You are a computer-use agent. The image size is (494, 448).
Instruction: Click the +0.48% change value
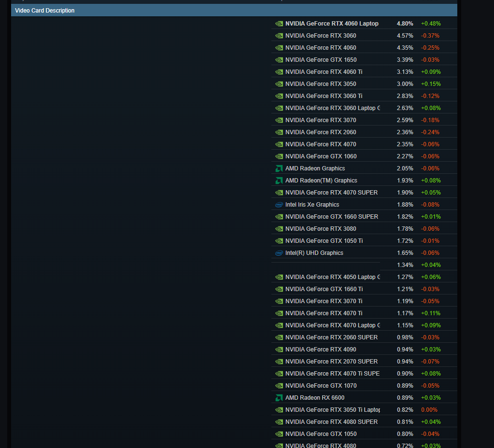tap(431, 24)
